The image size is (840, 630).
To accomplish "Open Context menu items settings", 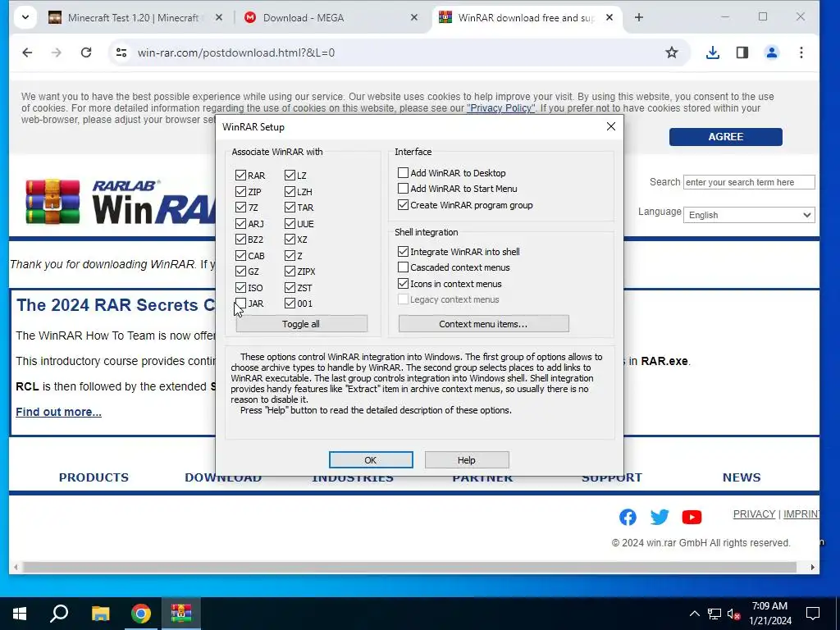I will click(484, 323).
